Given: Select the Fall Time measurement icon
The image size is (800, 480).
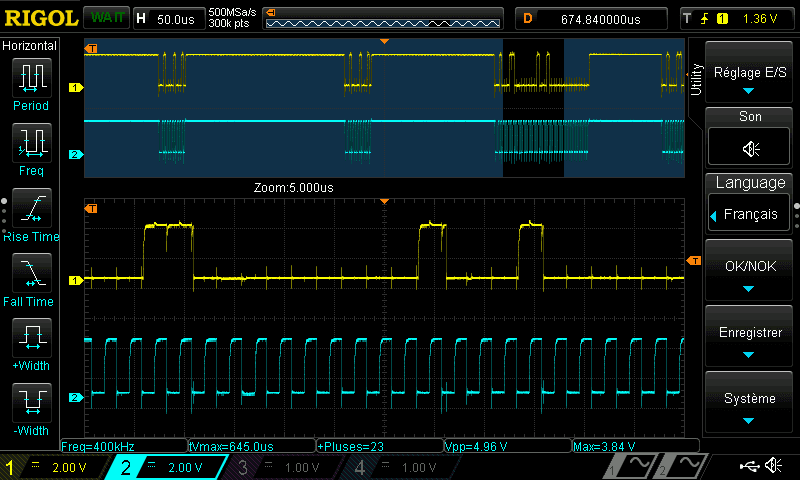Looking at the screenshot, I should [32, 273].
